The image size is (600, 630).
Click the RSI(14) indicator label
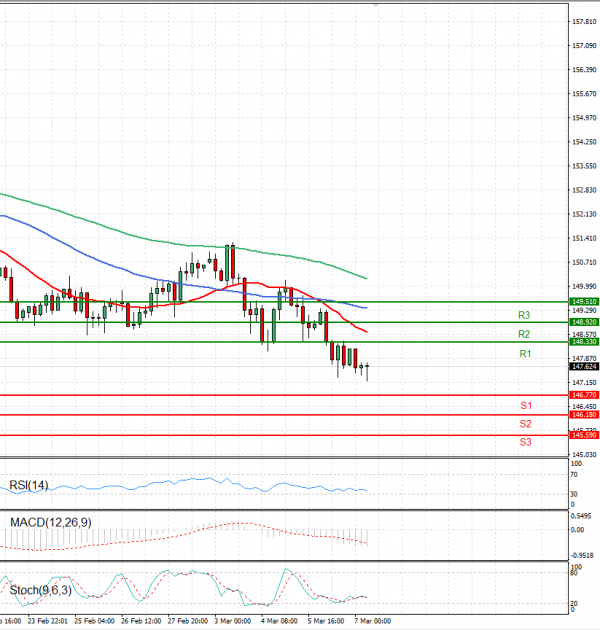point(28,486)
